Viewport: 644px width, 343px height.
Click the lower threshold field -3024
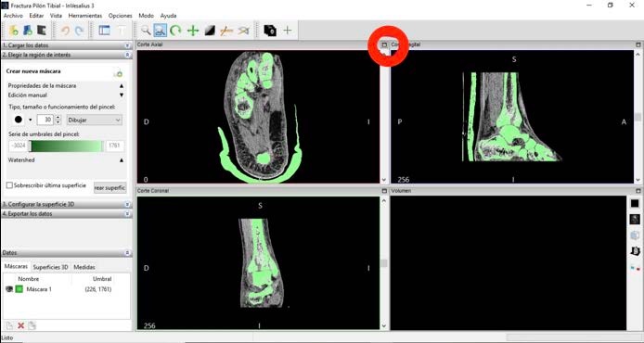point(18,146)
